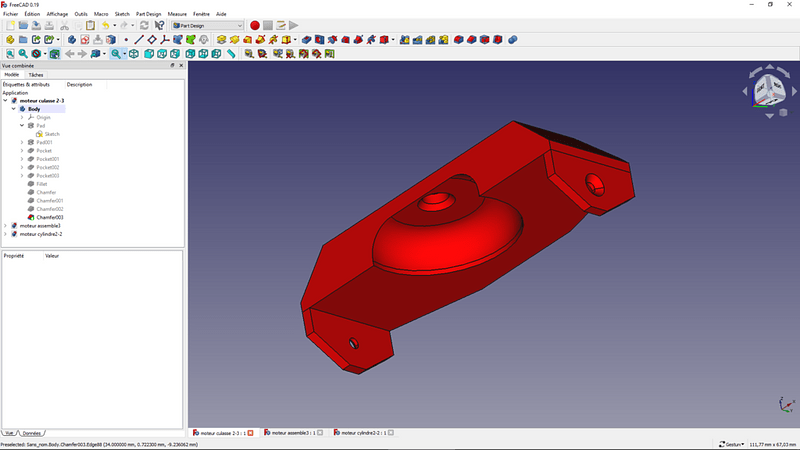Image resolution: width=800 pixels, height=450 pixels.
Task: Select the Draft tool icon
Action: pos(485,39)
